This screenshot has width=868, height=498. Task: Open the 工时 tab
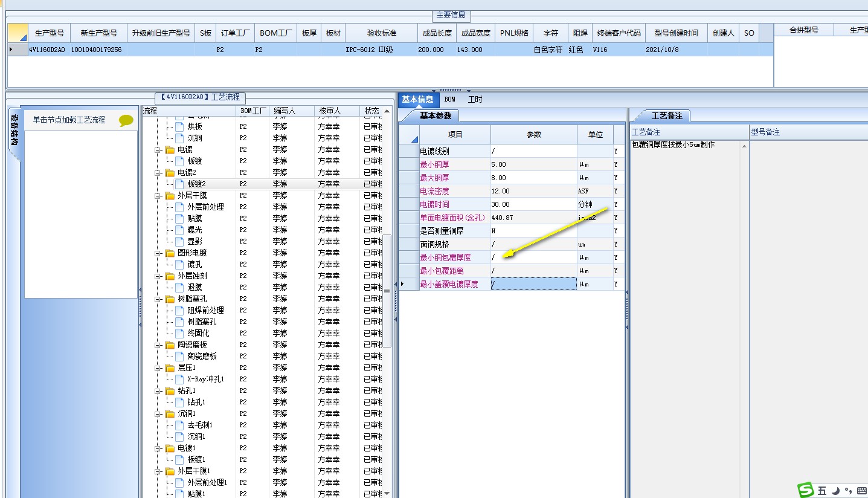tap(475, 100)
